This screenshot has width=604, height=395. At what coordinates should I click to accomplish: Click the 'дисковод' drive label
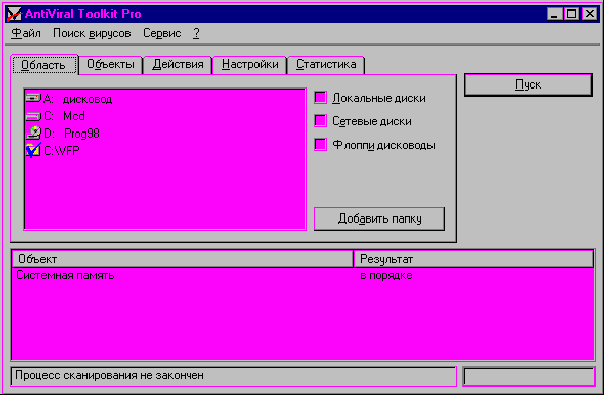tap(87, 99)
